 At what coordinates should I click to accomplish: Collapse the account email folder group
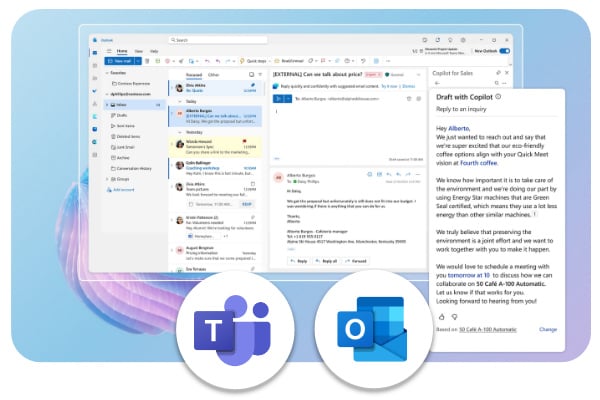[107, 94]
